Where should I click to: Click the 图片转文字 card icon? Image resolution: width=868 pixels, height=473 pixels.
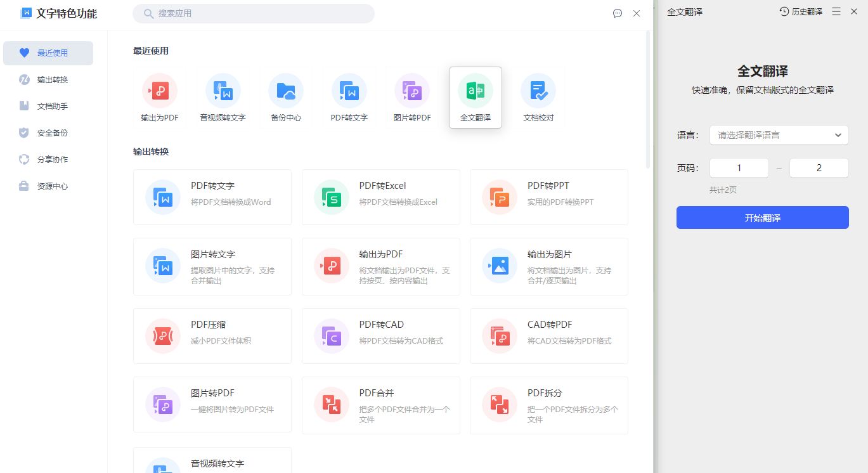(163, 266)
